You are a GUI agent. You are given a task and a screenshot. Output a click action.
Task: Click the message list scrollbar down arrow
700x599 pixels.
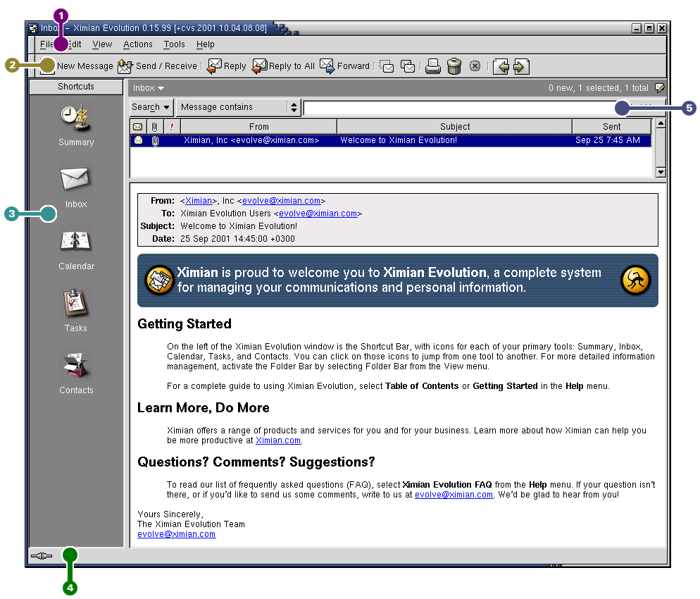coord(661,172)
